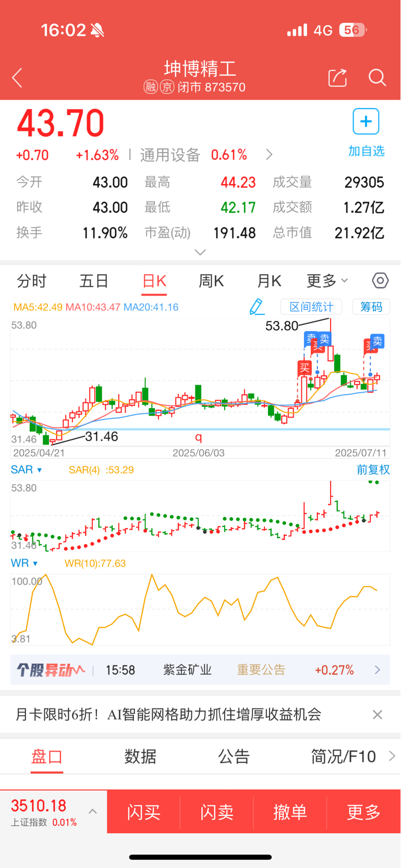This screenshot has width=401, height=868.
Task: Go back using the left arrow
Action: [x=17, y=78]
